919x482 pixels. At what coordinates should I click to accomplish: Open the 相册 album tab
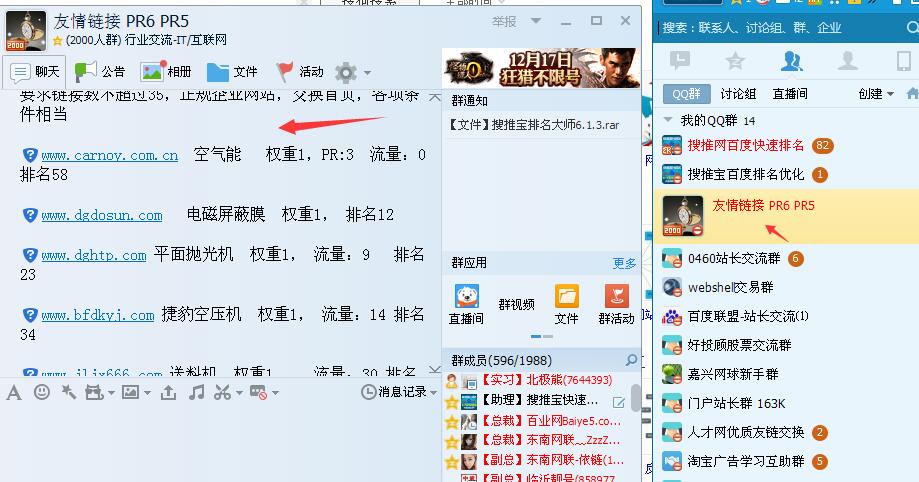[166, 72]
